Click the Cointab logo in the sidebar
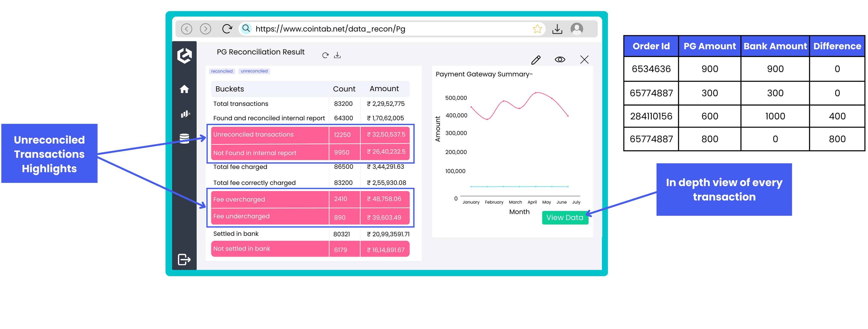Image resolution: width=868 pixels, height=329 pixels. coord(185,56)
